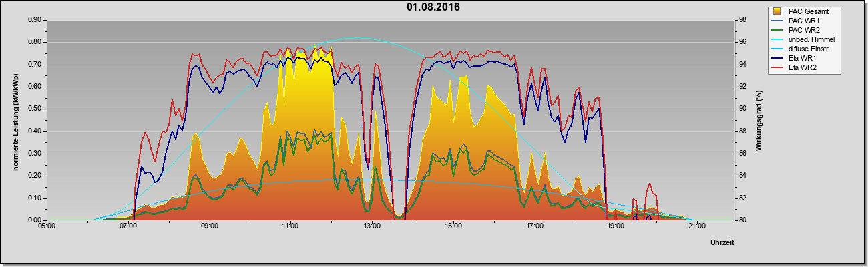Image resolution: width=868 pixels, height=267 pixels.
Task: Click the 0.40 left axis value
Action: click(x=35, y=131)
